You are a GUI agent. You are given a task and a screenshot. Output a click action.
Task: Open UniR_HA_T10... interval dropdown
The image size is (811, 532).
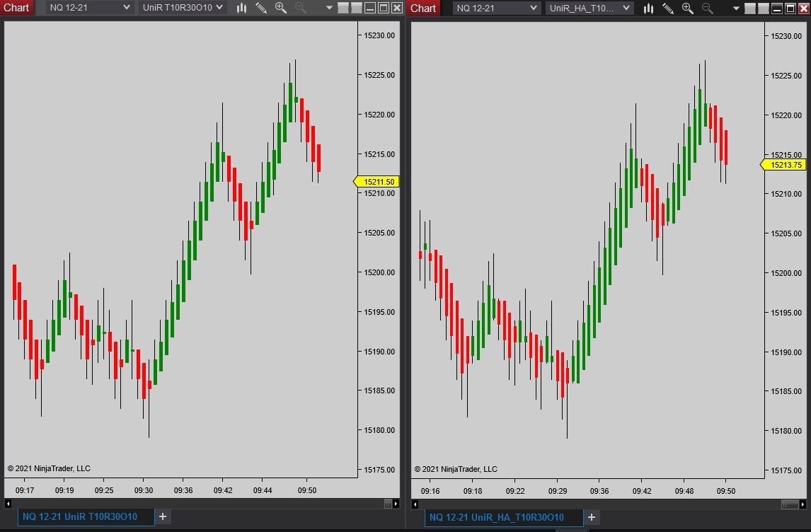coord(589,8)
